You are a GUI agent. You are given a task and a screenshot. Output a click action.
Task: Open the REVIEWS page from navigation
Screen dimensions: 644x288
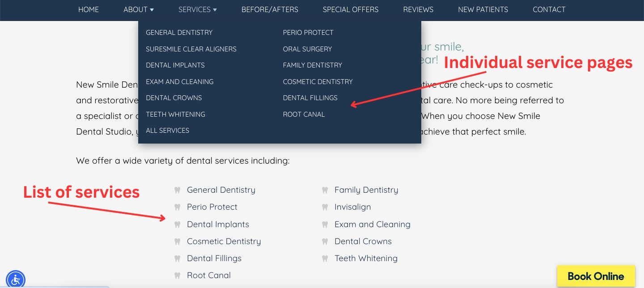coord(418,9)
